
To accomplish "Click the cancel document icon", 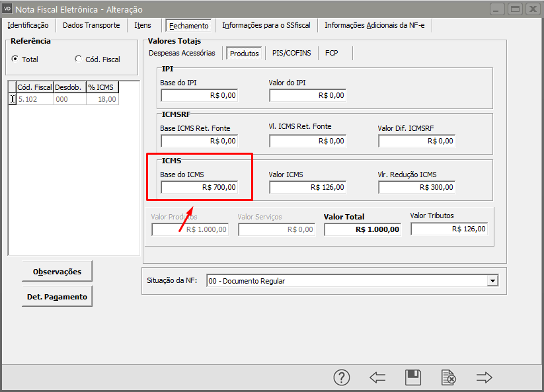I will [x=448, y=377].
